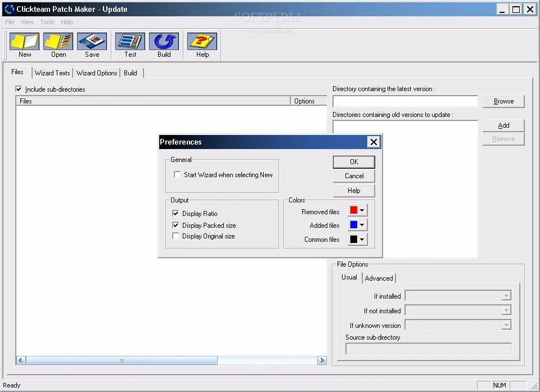Screen dimensions: 540x392
Task: Confirm preferences with OK
Action: [x=354, y=161]
